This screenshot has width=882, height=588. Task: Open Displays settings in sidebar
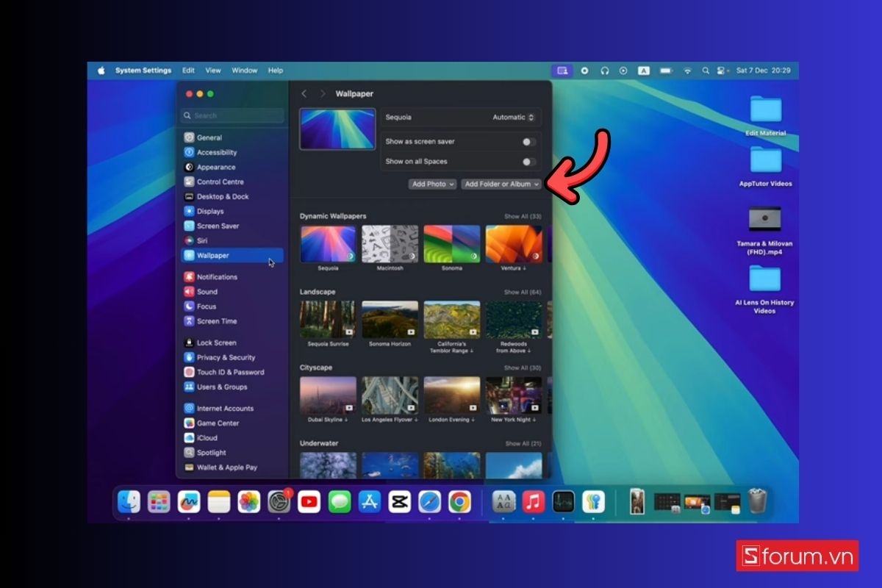[232, 211]
